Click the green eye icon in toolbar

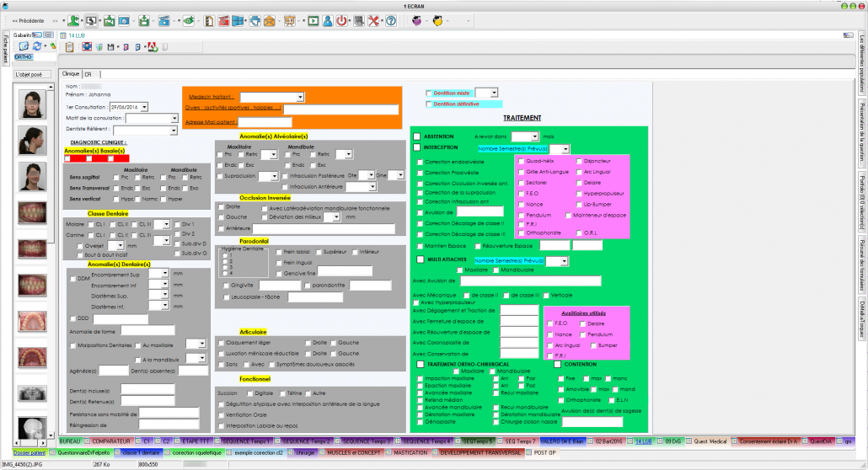(x=189, y=20)
